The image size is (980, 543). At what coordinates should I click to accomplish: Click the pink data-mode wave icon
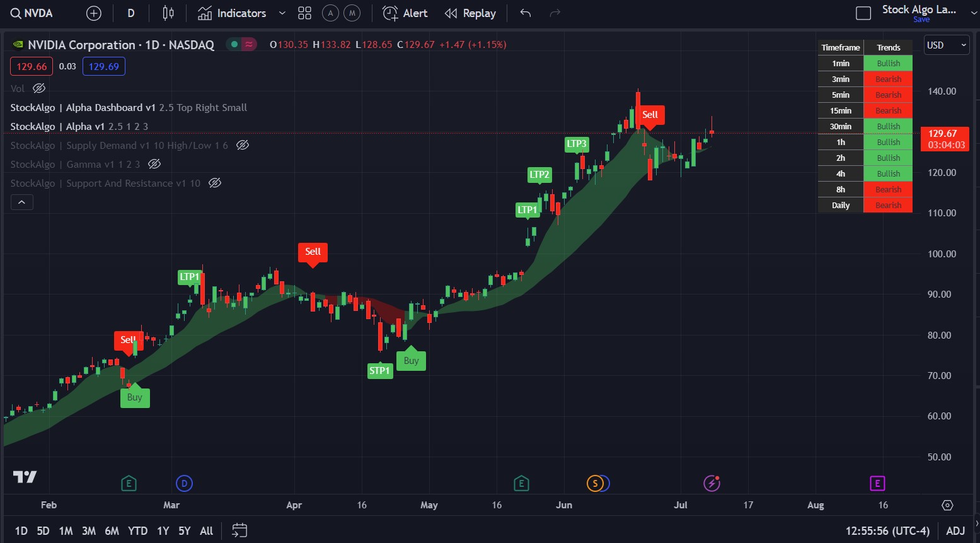pyautogui.click(x=250, y=45)
